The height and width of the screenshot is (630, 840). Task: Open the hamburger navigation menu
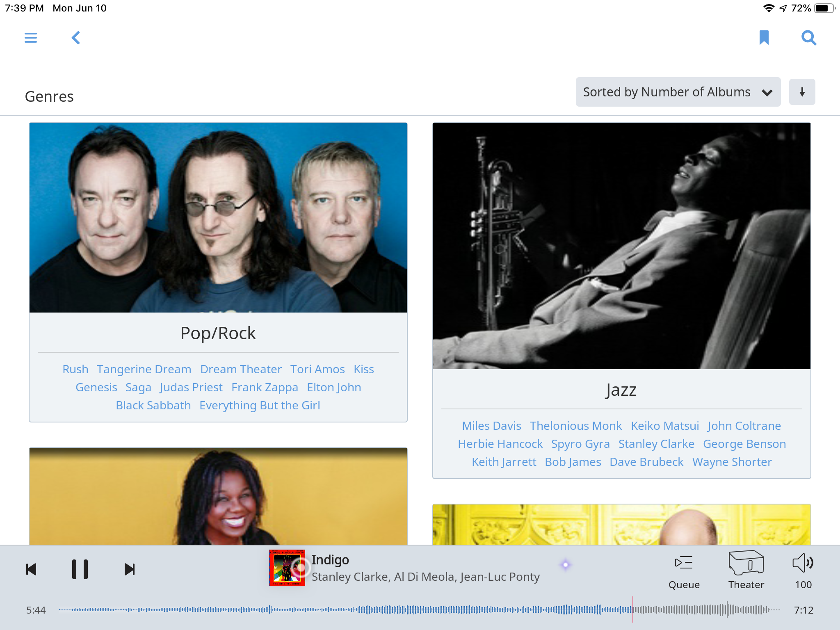click(x=31, y=38)
